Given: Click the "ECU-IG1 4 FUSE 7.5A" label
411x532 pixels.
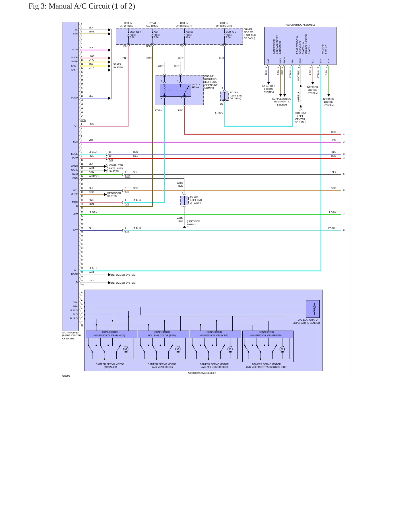Looking at the screenshot, I should coord(135,35).
